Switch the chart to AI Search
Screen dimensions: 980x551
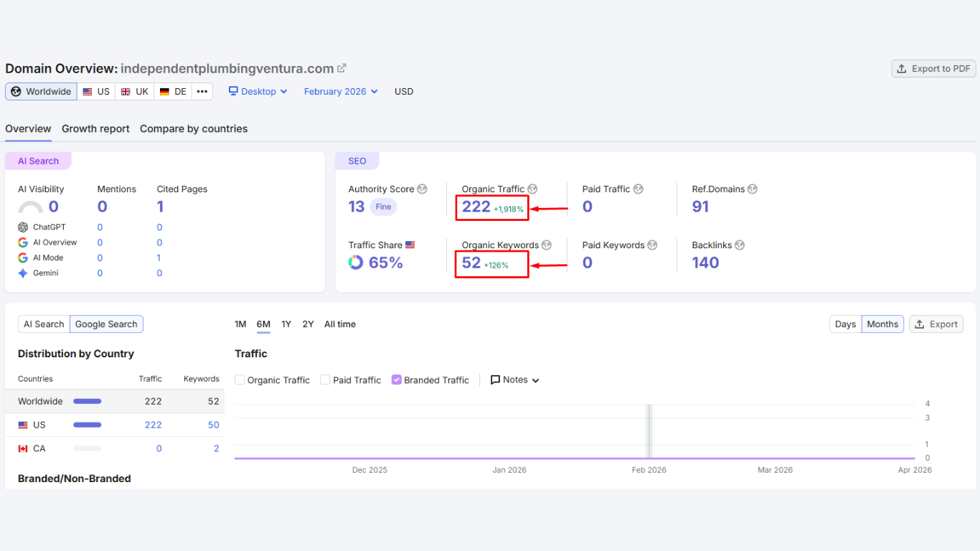[x=44, y=324]
